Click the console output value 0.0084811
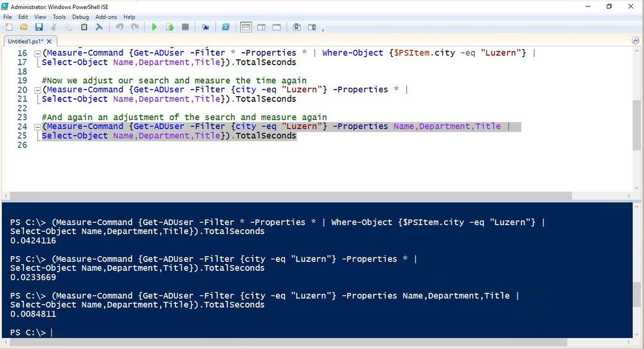Viewport: 644px width, 349px height. [x=34, y=314]
